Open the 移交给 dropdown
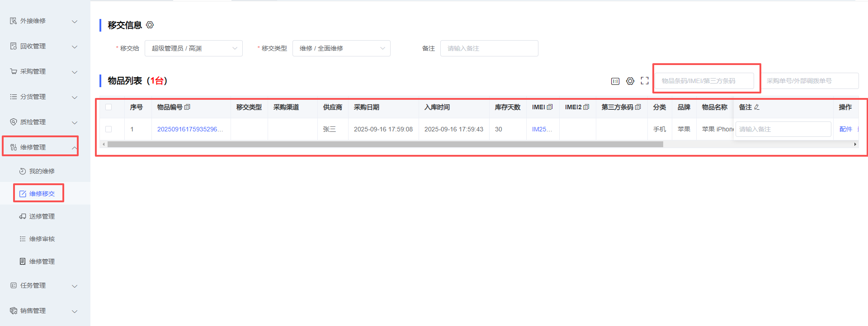The image size is (868, 326). click(193, 48)
